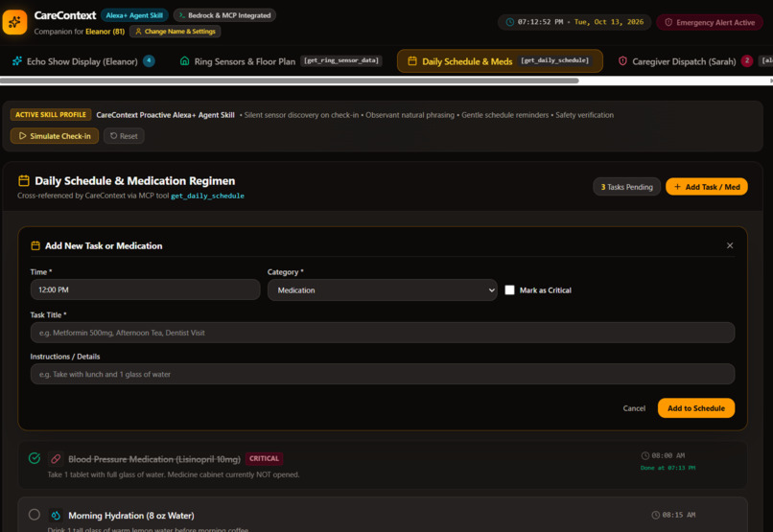This screenshot has height=532, width=773.
Task: Mark Morning Hydration task as done
Action: [x=35, y=515]
